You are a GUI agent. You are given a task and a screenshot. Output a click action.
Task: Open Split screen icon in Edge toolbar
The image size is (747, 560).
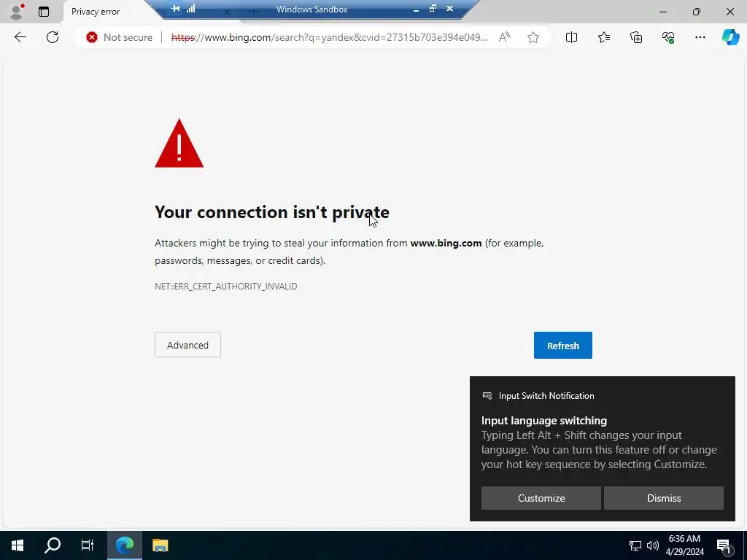click(571, 37)
